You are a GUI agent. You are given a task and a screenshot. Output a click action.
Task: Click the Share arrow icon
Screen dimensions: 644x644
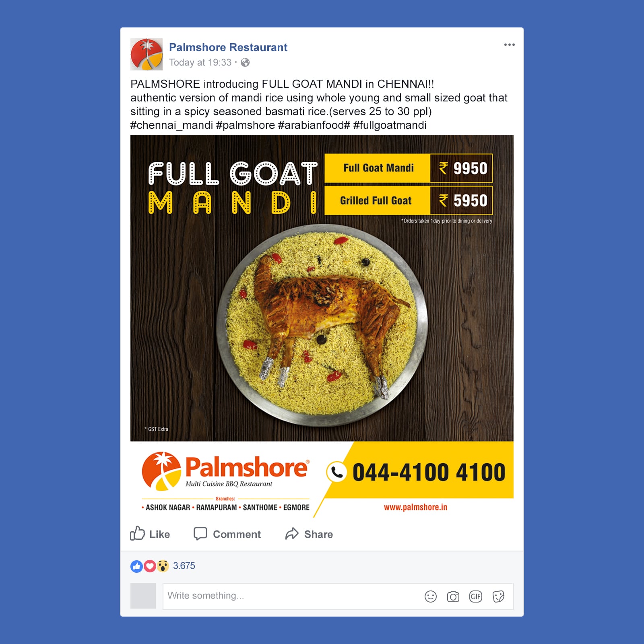coord(292,534)
